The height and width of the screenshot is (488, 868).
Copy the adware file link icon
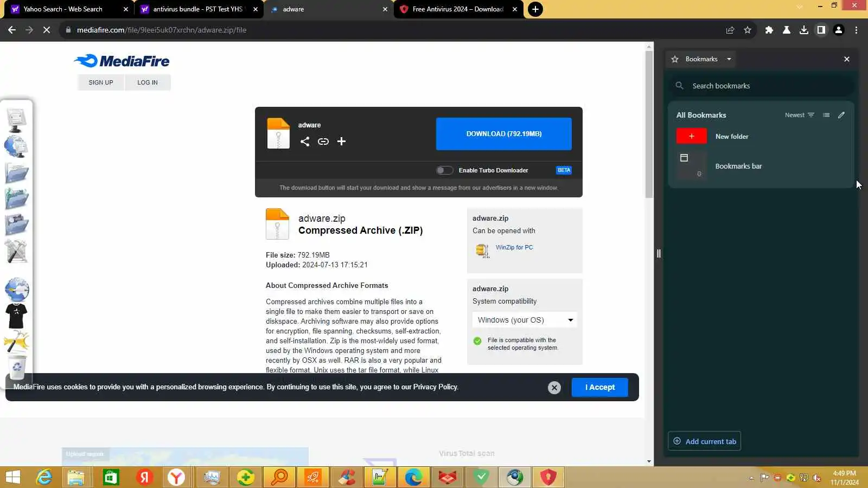click(x=323, y=142)
